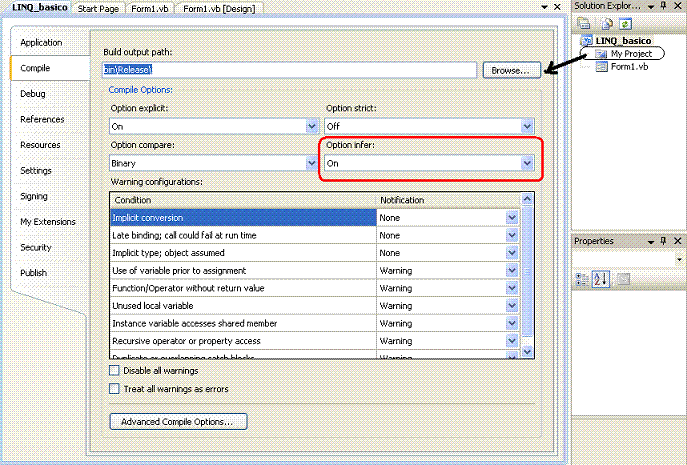
Task: Select Recursive operator or property access row
Action: tap(243, 341)
